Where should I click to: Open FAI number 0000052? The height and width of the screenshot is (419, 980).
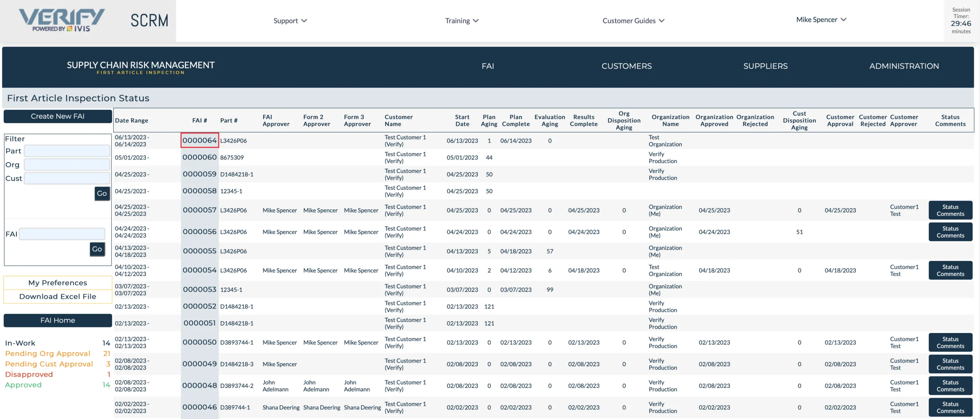point(199,307)
